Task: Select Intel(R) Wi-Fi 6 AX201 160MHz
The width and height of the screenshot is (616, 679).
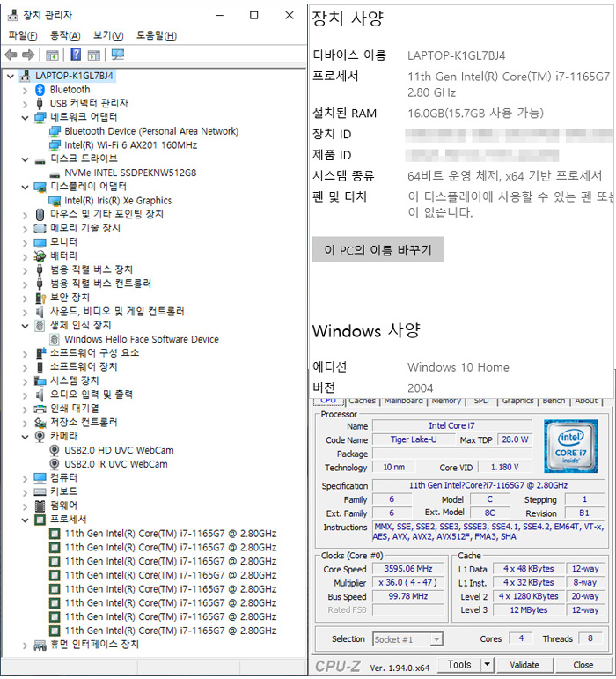Action: (130, 145)
